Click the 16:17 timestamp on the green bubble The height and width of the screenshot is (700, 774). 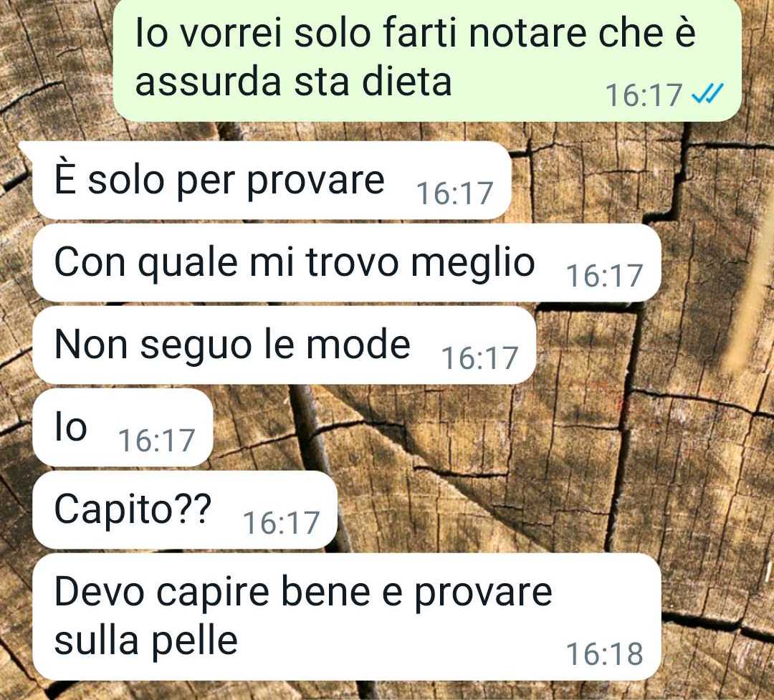pos(644,95)
